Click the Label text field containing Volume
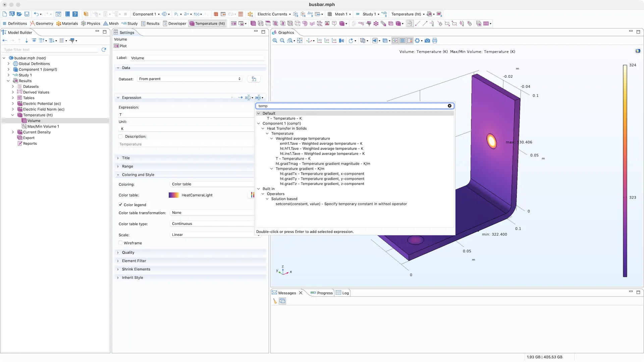Viewport: 644px width, 362px height. (197, 58)
